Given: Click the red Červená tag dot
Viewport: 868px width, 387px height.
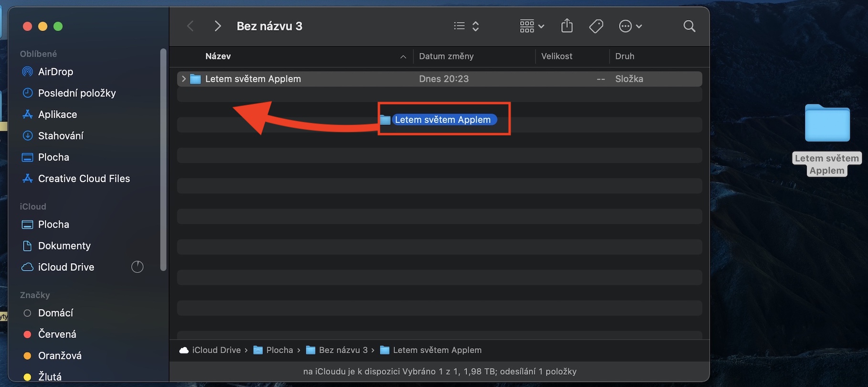Looking at the screenshot, I should 28,335.
